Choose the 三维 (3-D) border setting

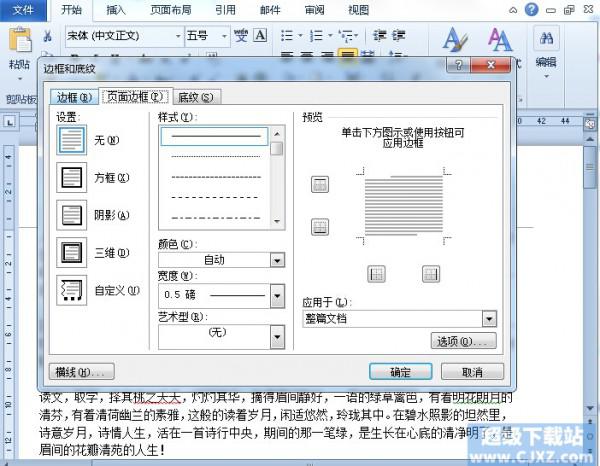click(x=72, y=253)
